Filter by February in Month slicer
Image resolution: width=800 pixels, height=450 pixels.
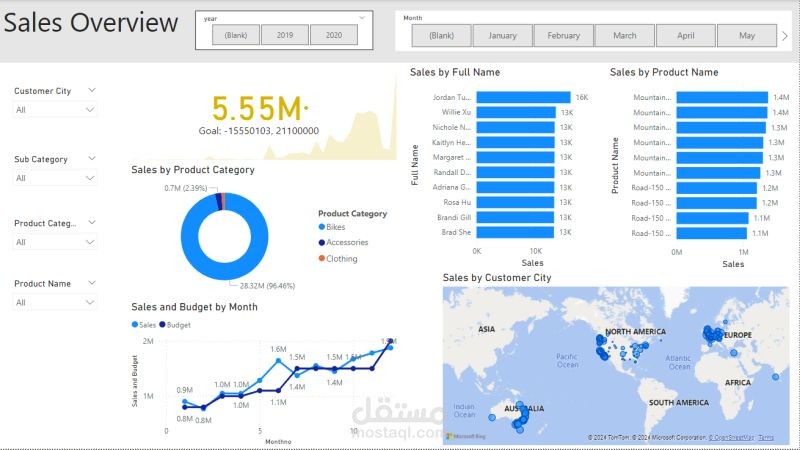click(x=564, y=36)
